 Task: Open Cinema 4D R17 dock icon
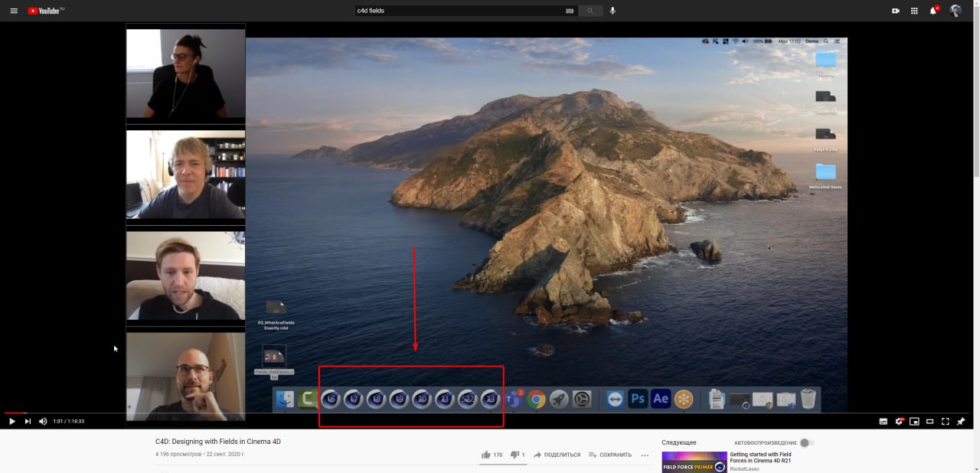point(353,399)
